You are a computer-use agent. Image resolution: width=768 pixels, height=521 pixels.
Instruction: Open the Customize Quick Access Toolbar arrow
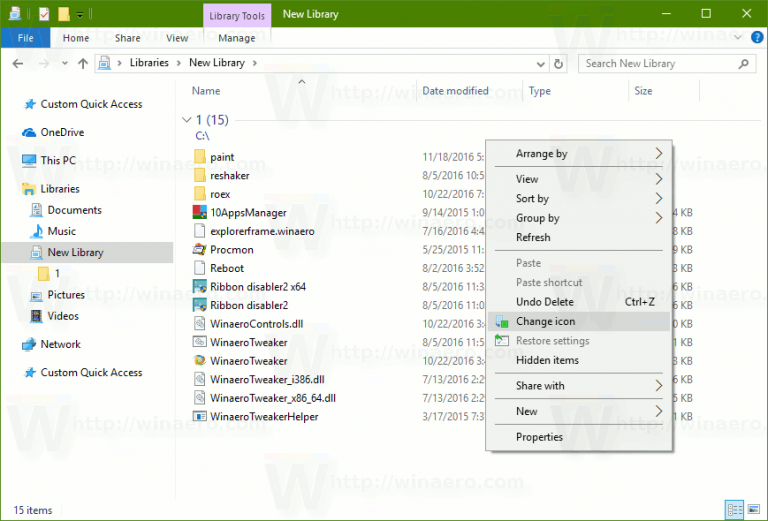80,15
